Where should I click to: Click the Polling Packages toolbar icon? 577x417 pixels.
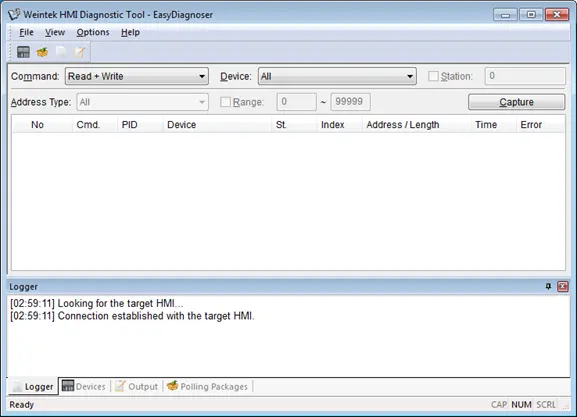42,52
